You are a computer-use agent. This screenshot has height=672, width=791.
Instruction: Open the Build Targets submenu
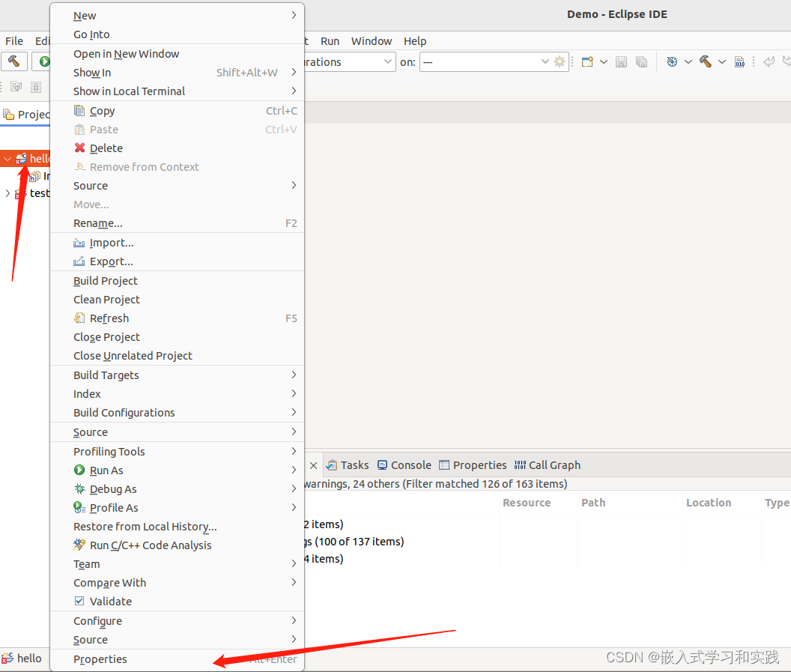[177, 375]
